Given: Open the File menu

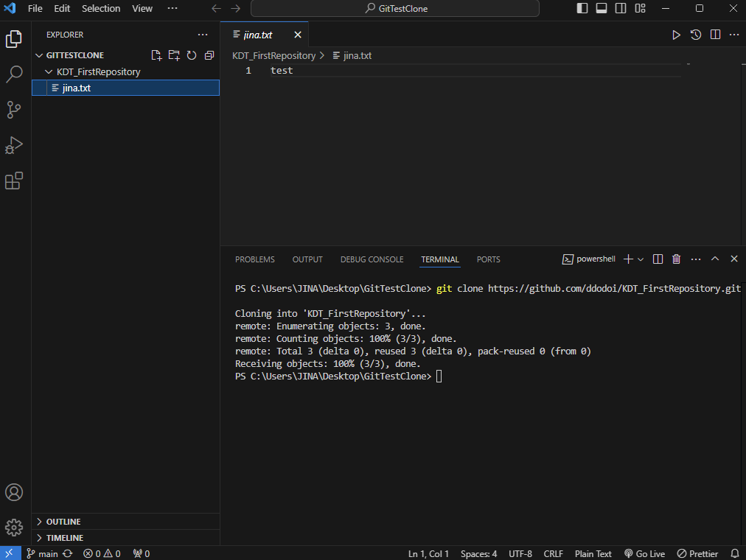Looking at the screenshot, I should [35, 9].
